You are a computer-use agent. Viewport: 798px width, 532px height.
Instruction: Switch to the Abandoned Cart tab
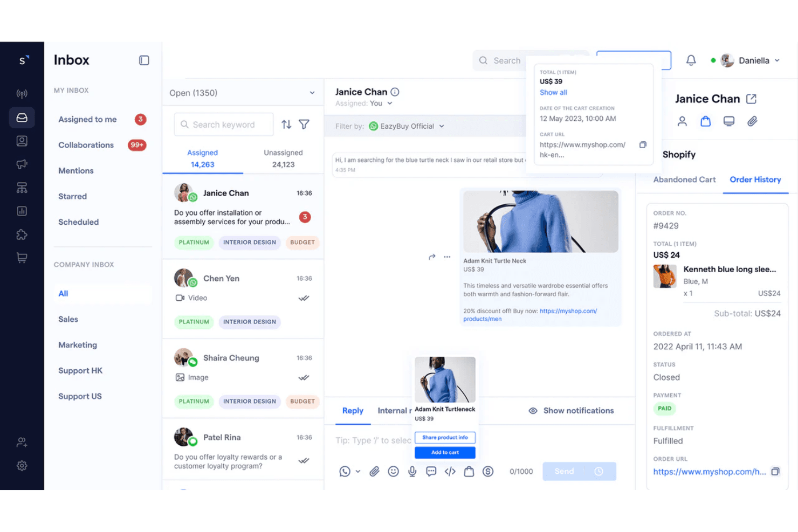coord(684,179)
